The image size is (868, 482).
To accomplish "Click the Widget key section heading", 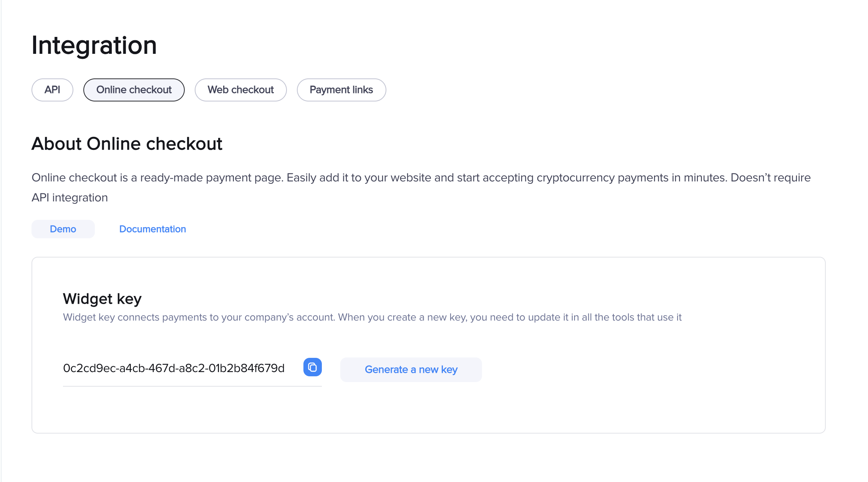I will point(102,299).
